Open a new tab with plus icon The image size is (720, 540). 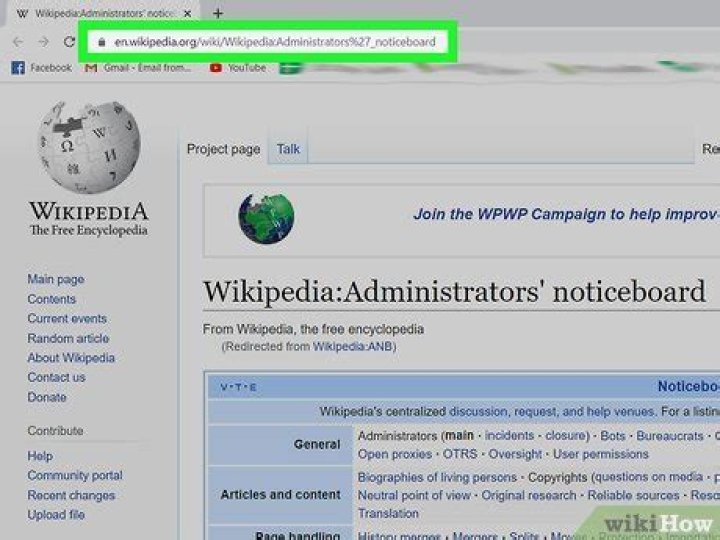218,14
